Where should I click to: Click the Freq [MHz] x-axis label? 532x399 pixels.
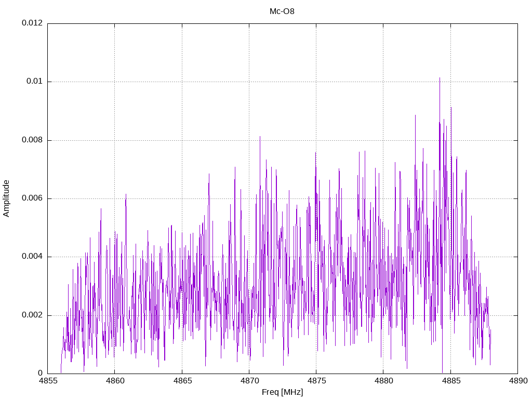[282, 392]
